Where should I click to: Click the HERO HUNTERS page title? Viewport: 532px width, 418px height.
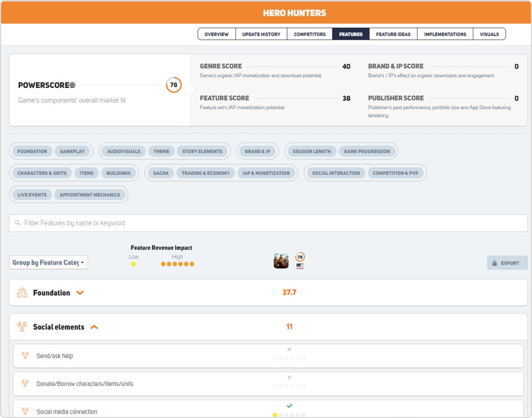(x=294, y=13)
